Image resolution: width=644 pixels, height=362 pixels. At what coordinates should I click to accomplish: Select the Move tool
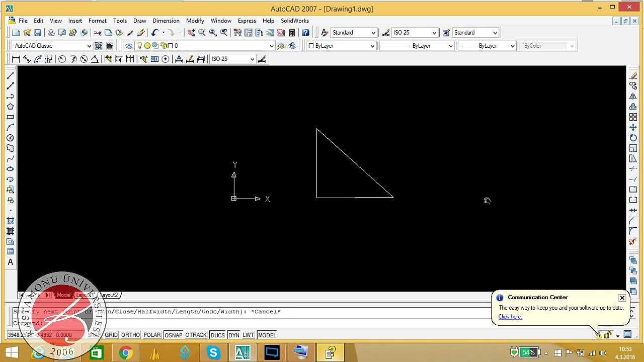633,128
